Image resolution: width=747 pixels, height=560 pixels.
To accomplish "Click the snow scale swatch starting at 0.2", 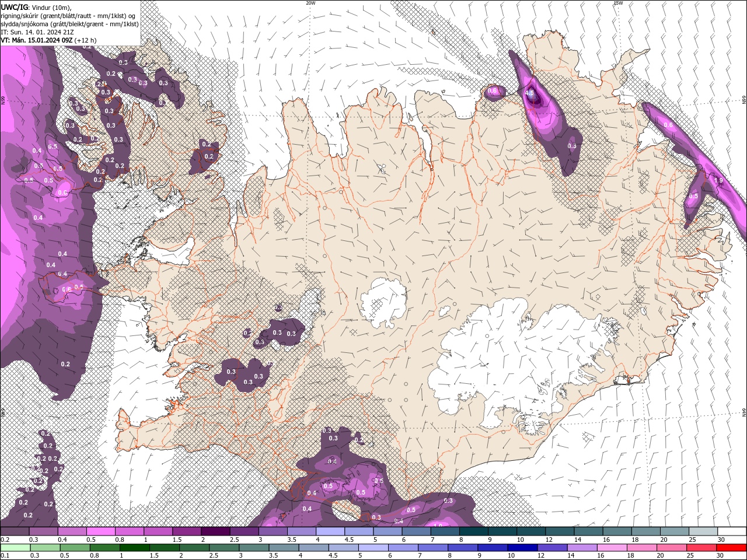I will pos(15,531).
